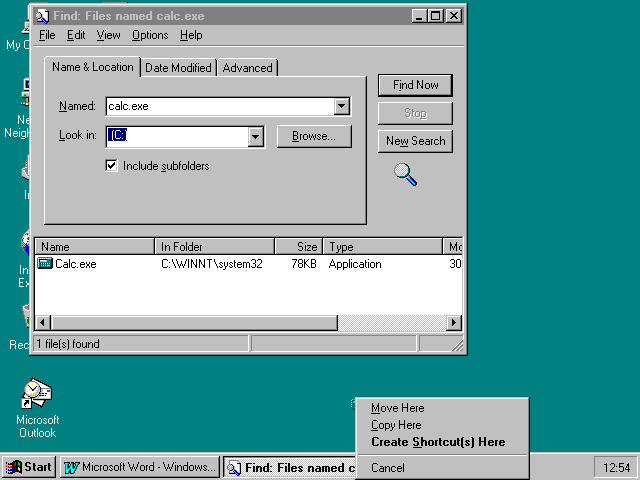The height and width of the screenshot is (480, 640).
Task: Expand the Named dropdown list
Action: 342,106
